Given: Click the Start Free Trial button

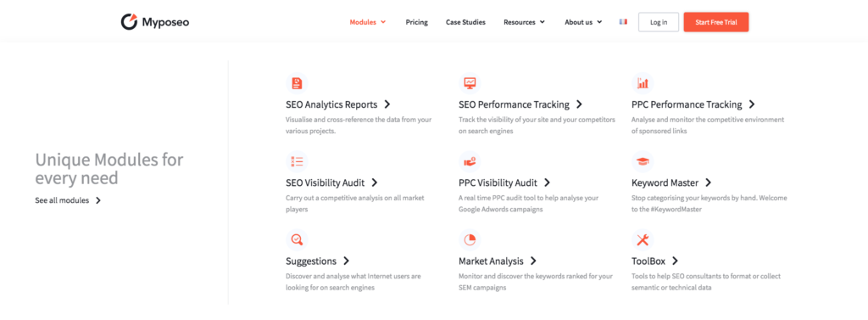Looking at the screenshot, I should (715, 22).
